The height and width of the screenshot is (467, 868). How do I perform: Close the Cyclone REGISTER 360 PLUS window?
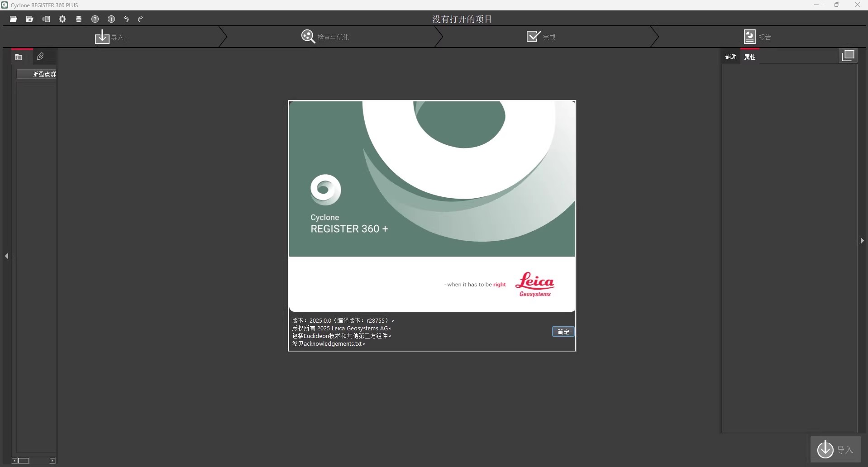click(857, 5)
